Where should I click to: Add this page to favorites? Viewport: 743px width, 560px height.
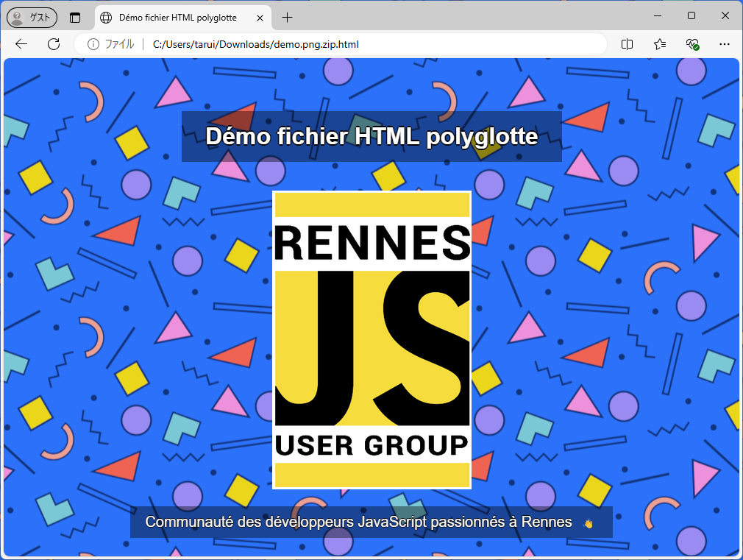pos(659,44)
